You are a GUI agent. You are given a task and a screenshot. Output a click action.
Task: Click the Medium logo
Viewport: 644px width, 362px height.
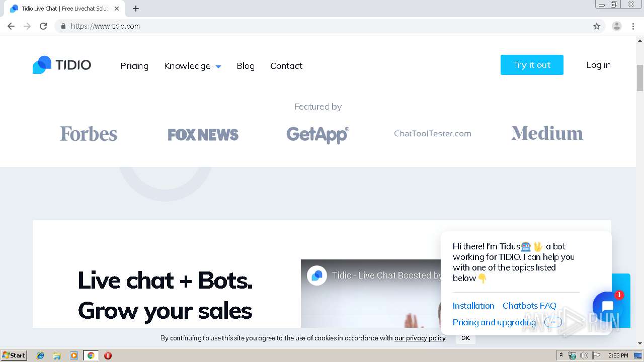click(x=547, y=133)
